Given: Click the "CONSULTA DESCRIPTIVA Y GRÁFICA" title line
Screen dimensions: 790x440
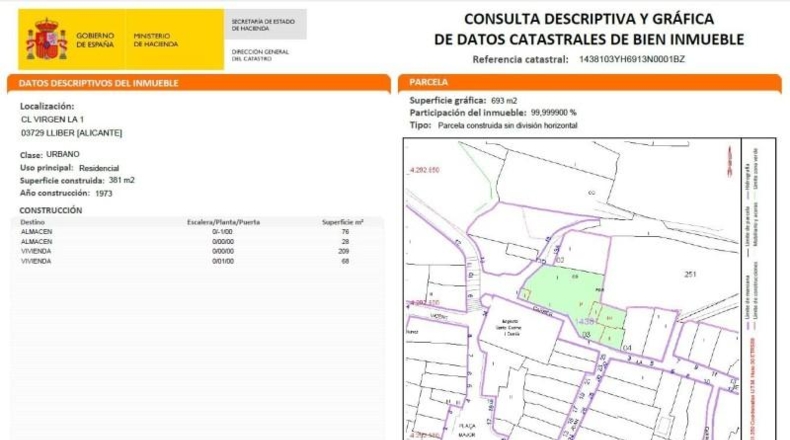Looking at the screenshot, I should click(589, 19).
